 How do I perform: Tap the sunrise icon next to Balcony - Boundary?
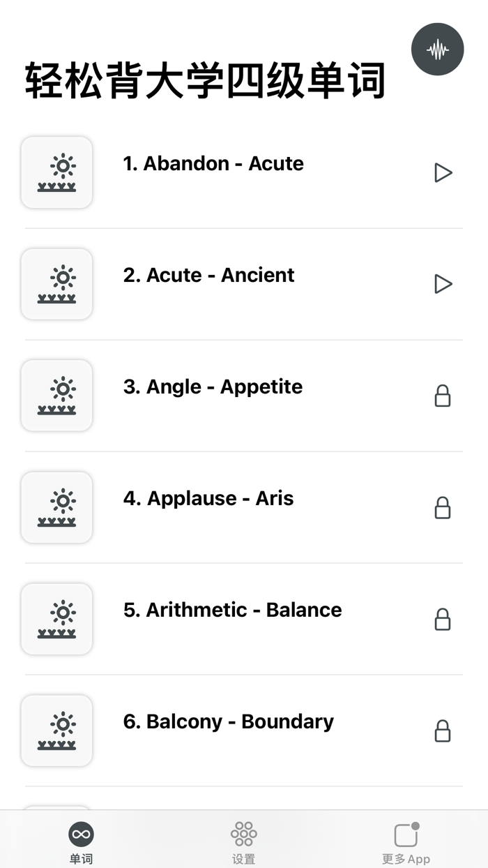pyautogui.click(x=56, y=731)
